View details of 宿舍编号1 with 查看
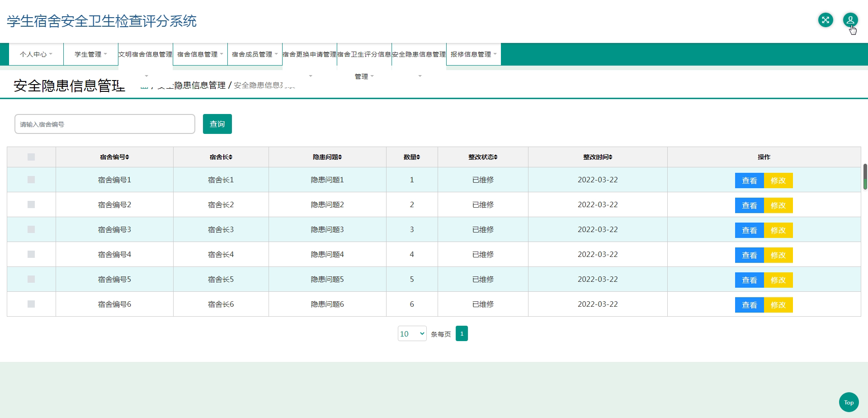This screenshot has width=868, height=418. [x=749, y=180]
